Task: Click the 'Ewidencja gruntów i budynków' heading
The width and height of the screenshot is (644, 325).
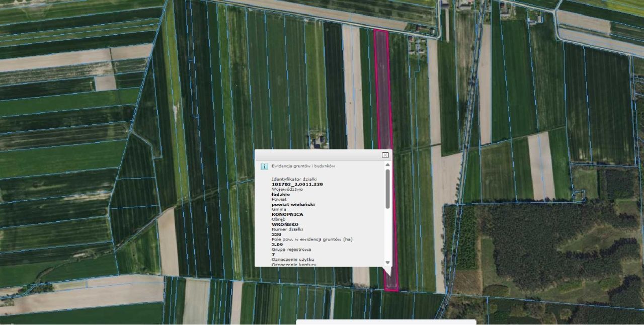Action: tap(303, 166)
